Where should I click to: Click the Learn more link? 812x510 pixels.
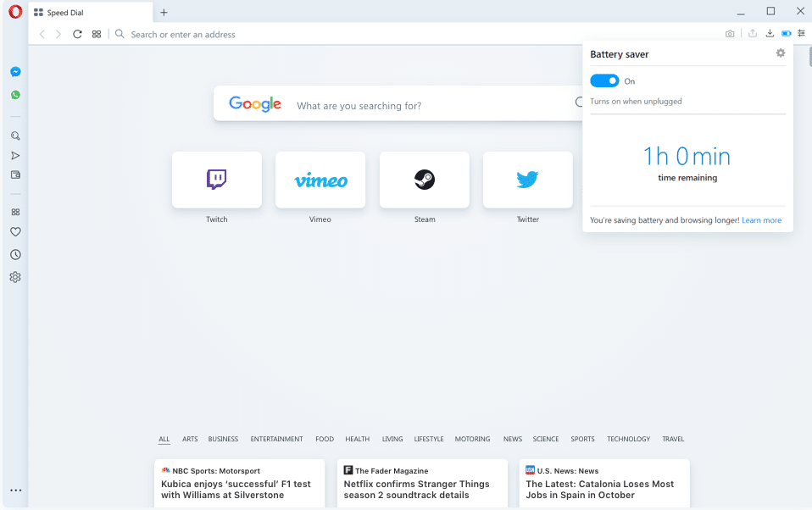point(762,220)
